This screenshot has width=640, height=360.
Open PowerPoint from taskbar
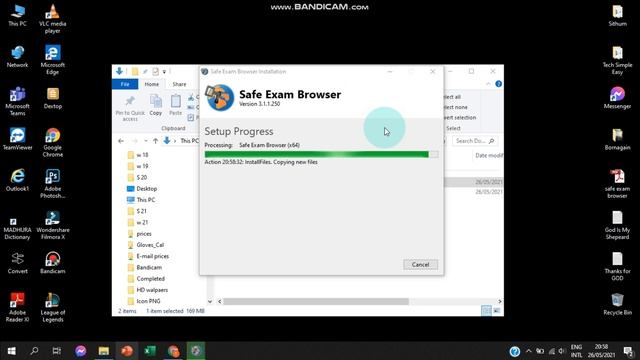127,351
